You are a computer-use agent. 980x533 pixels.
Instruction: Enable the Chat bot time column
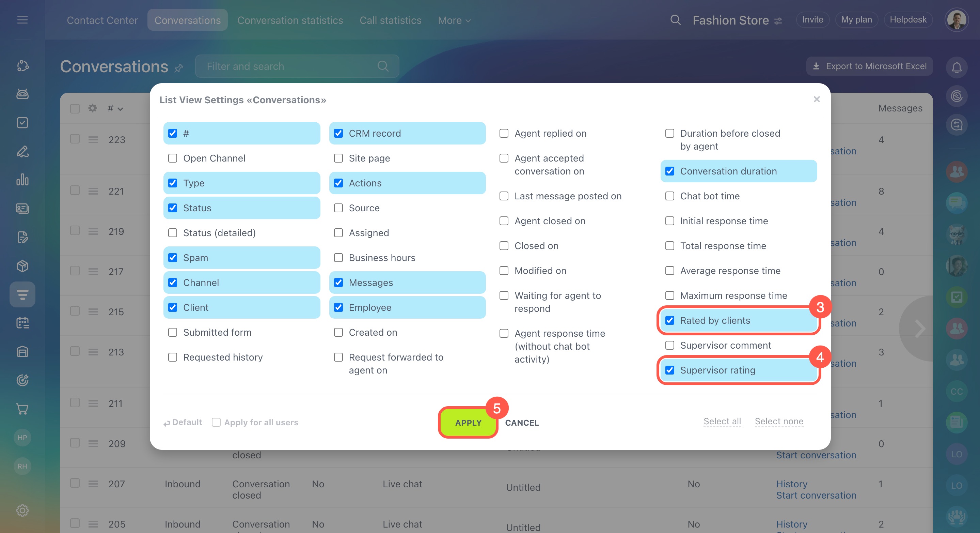click(669, 196)
